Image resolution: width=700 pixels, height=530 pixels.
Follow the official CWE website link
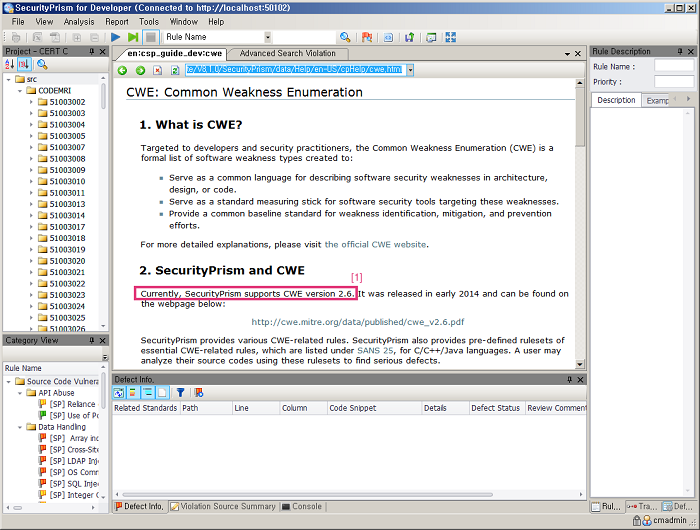pyautogui.click(x=375, y=245)
